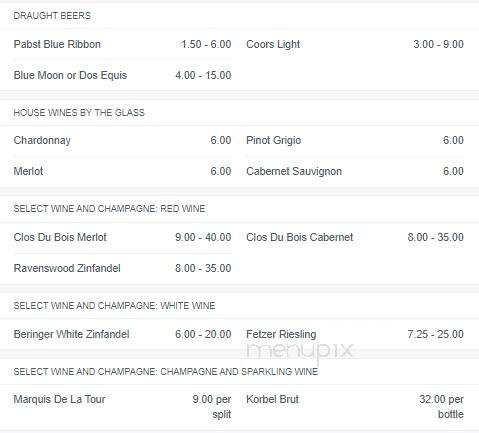Click Beringer White Zinfandel

(x=71, y=334)
